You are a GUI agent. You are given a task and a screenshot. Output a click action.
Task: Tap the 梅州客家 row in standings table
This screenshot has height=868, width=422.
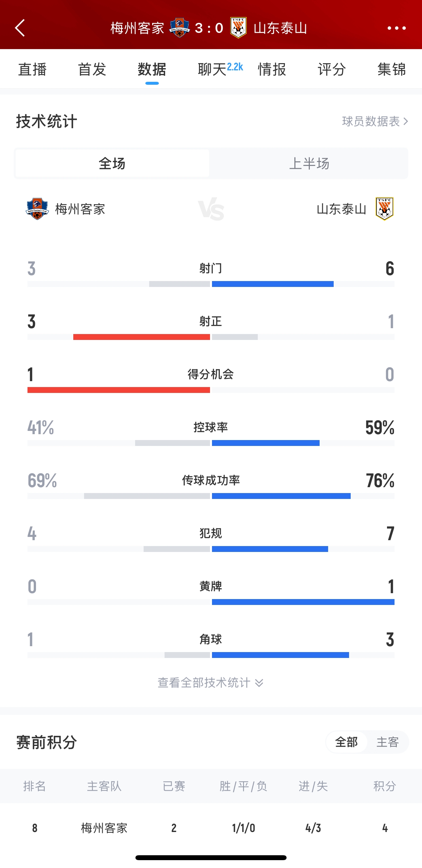(211, 827)
